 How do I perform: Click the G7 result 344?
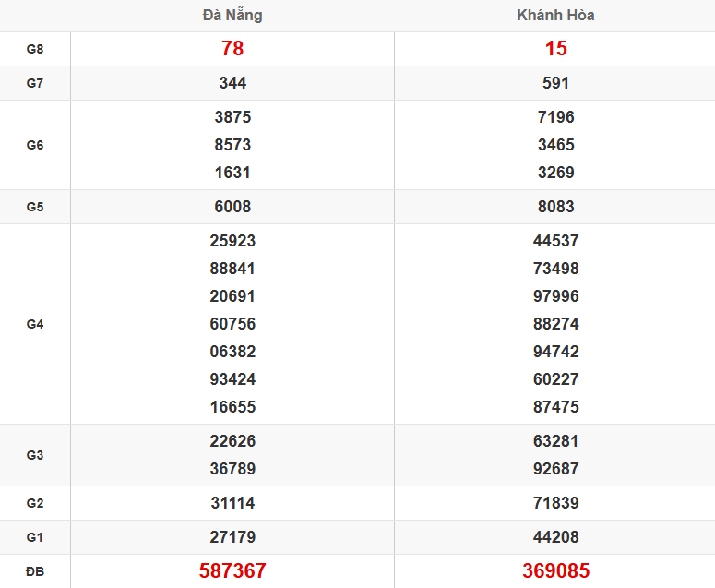(x=232, y=83)
